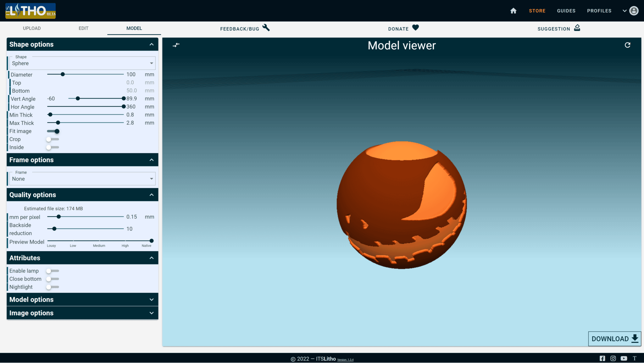
Task: Click the wrench Feedback/Bug icon
Action: coord(266,28)
